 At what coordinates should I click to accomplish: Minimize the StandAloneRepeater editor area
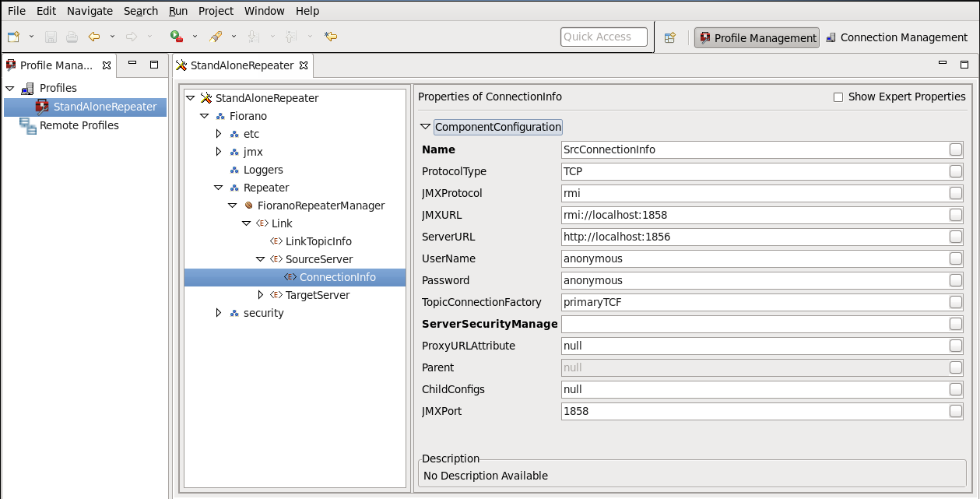tap(943, 64)
